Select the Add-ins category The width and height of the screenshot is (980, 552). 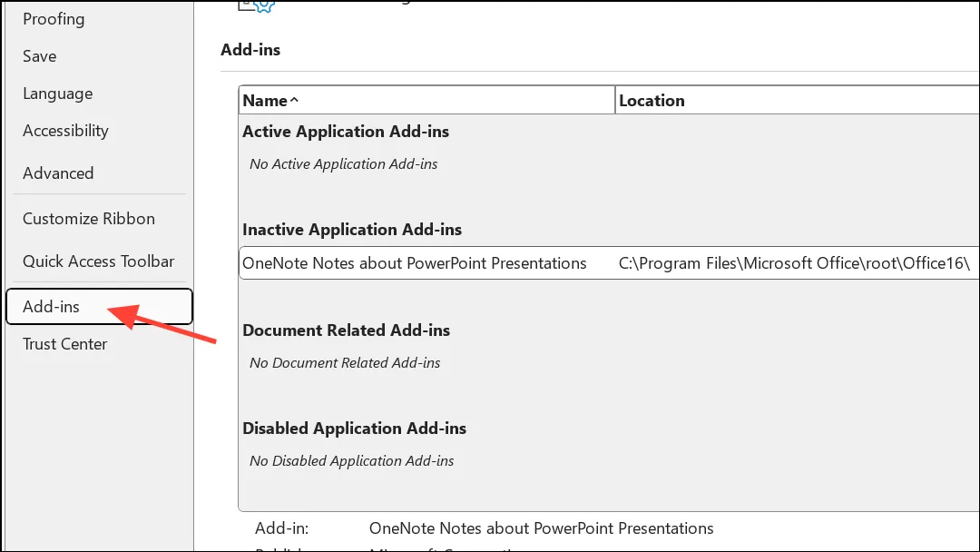point(100,306)
